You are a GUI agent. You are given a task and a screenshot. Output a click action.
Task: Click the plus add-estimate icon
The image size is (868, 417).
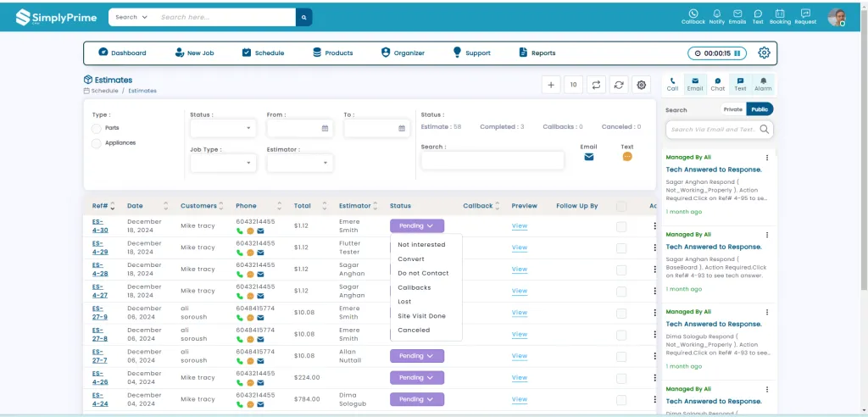[x=551, y=85]
